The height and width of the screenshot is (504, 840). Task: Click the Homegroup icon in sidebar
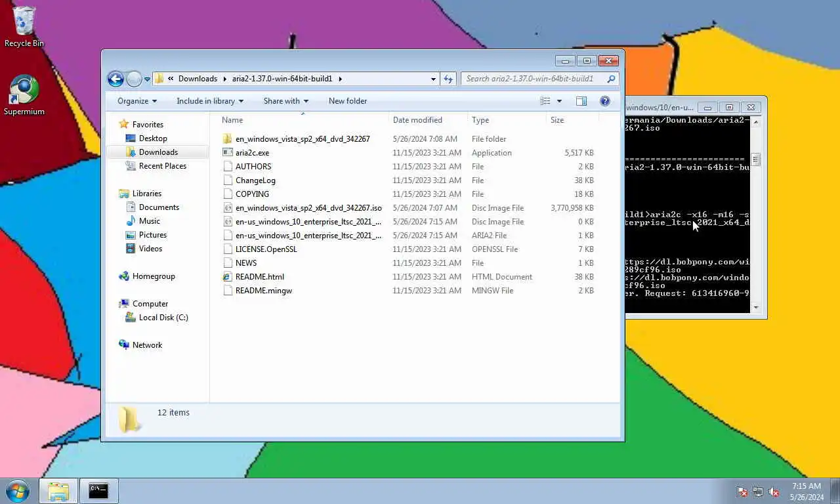click(123, 276)
